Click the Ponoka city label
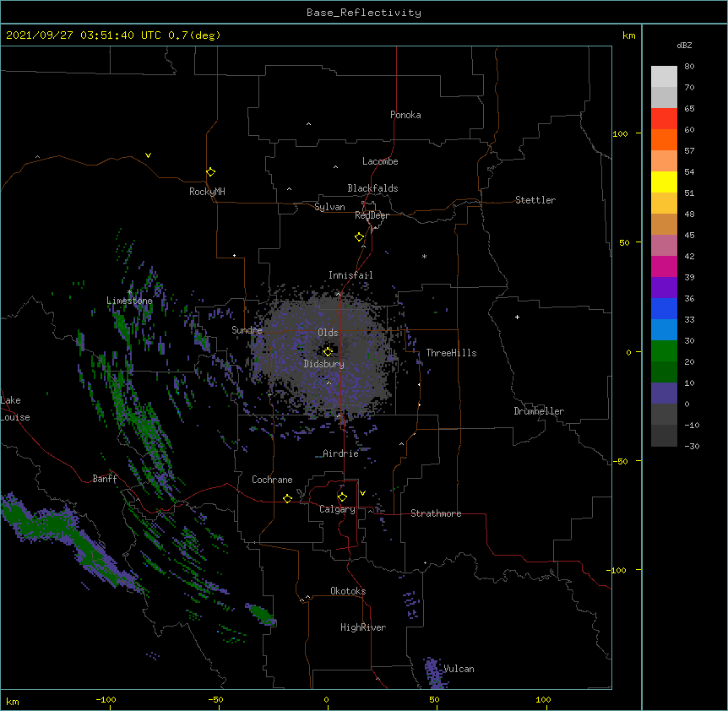Image resolution: width=728 pixels, height=711 pixels. point(405,115)
